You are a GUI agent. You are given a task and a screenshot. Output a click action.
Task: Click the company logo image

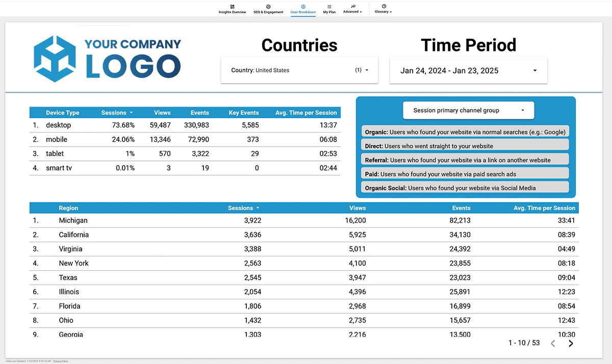click(108, 59)
